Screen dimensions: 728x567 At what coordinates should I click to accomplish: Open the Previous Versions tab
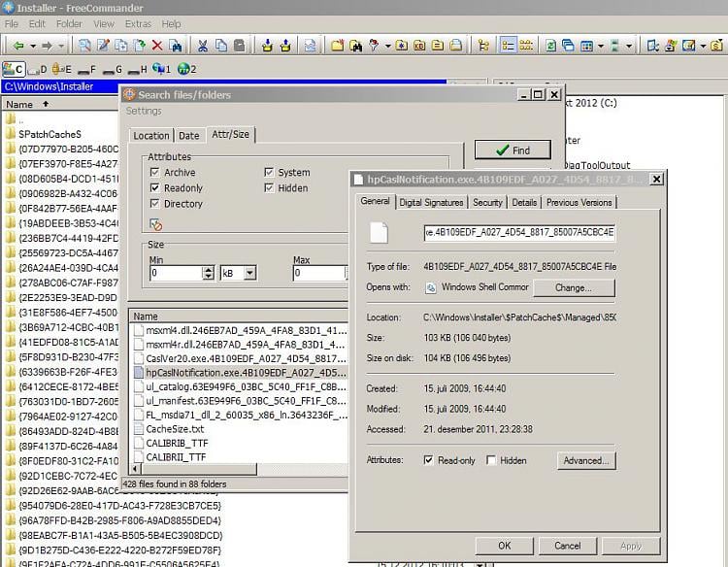pyautogui.click(x=579, y=203)
